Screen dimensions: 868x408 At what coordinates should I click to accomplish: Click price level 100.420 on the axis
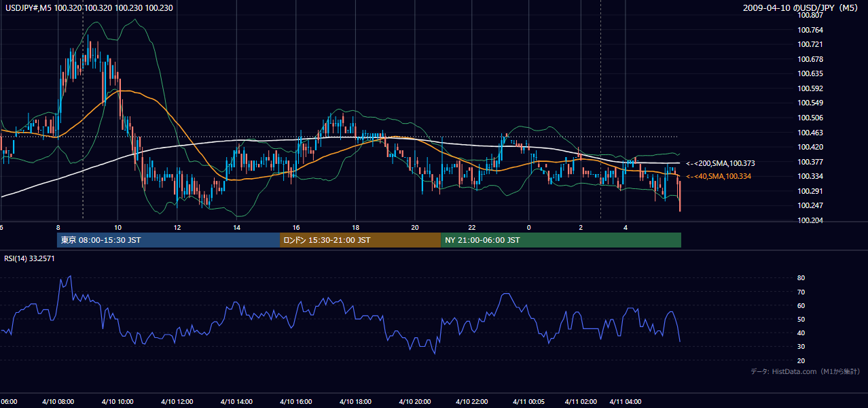click(810, 147)
